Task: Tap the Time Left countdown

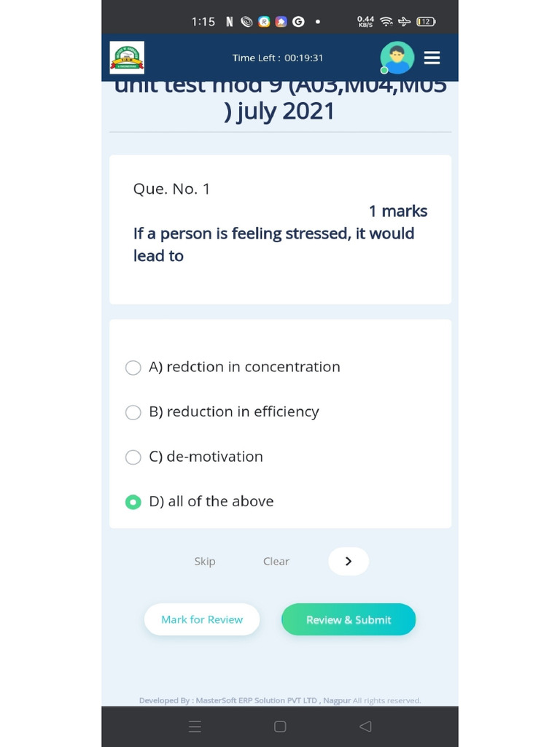Action: coord(278,58)
